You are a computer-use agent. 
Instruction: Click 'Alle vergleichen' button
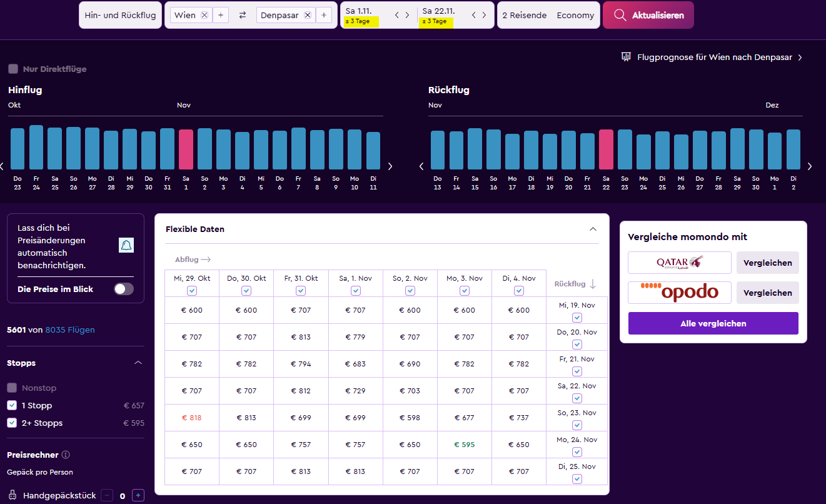click(713, 323)
